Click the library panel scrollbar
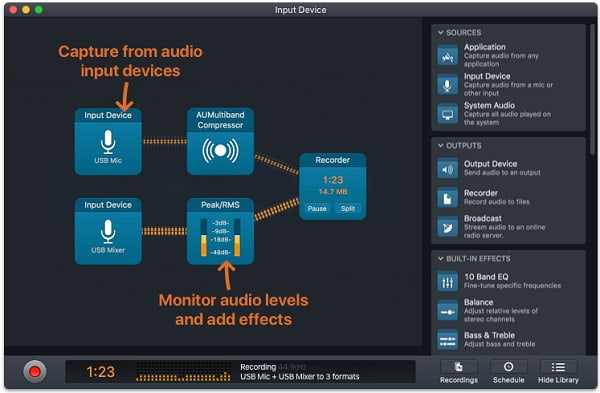Screen dimensions: 600x393 pyautogui.click(x=592, y=90)
